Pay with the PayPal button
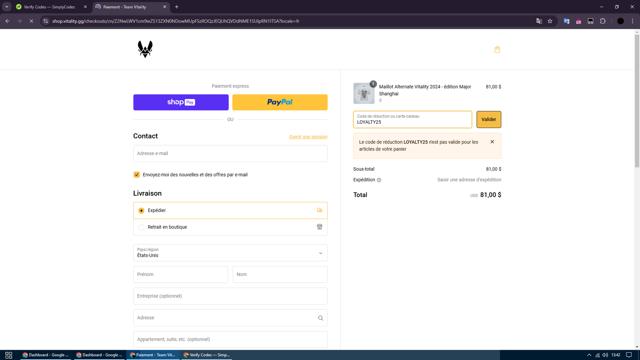 click(x=280, y=102)
